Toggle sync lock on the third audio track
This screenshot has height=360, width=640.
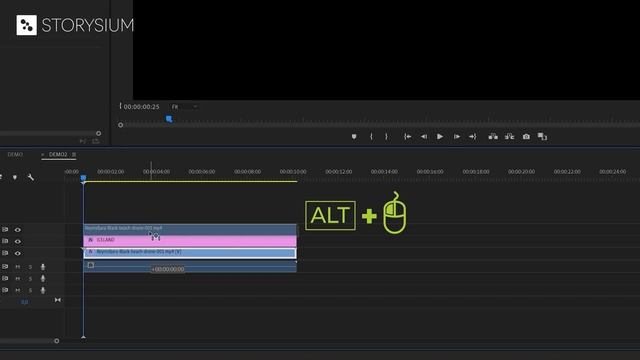5,290
